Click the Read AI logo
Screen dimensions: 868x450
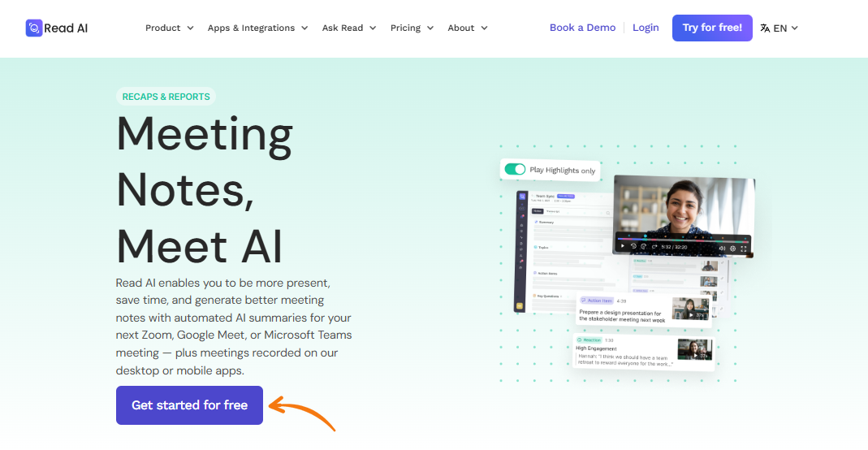click(57, 28)
